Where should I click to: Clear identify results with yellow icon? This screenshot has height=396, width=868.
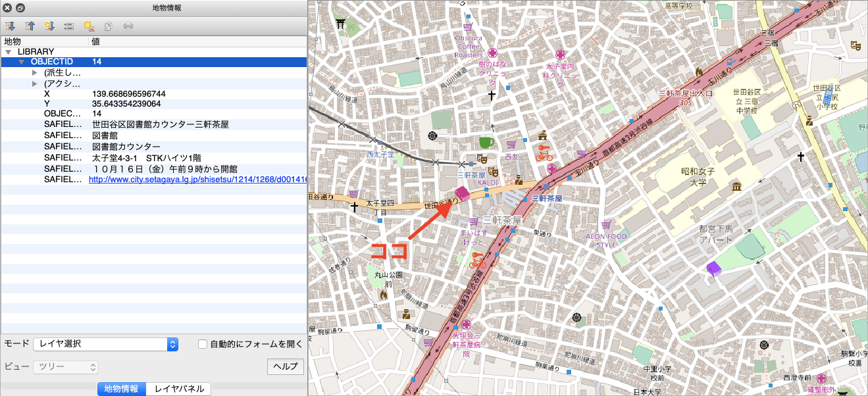coord(89,26)
